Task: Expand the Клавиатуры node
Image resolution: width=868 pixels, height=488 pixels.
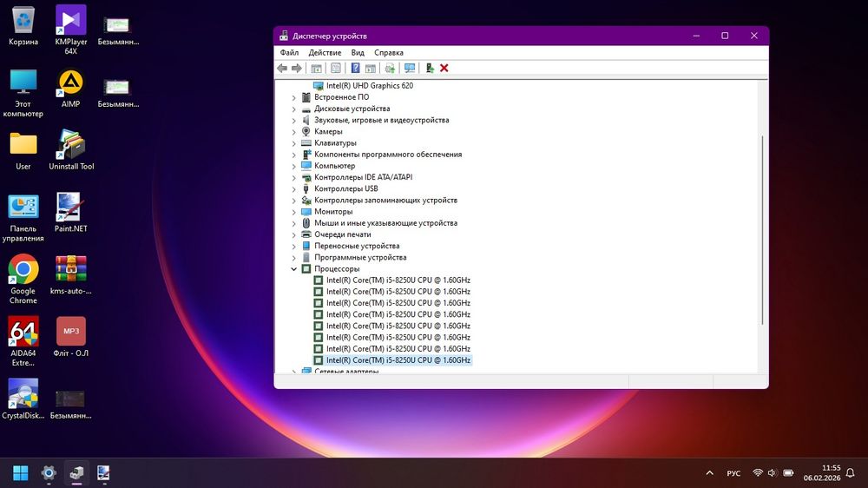Action: tap(294, 143)
